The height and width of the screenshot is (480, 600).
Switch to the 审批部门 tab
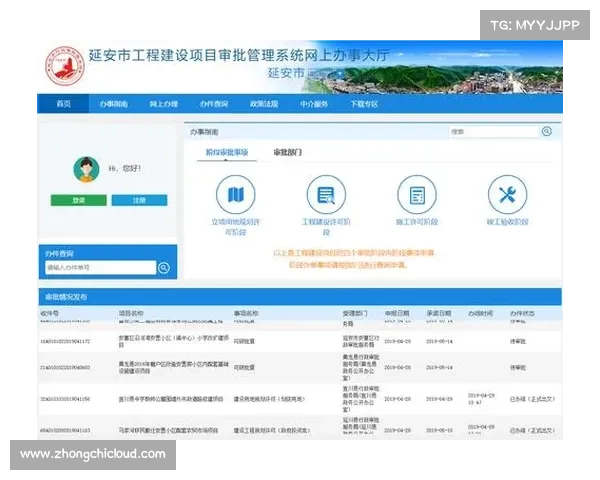pos(288,152)
